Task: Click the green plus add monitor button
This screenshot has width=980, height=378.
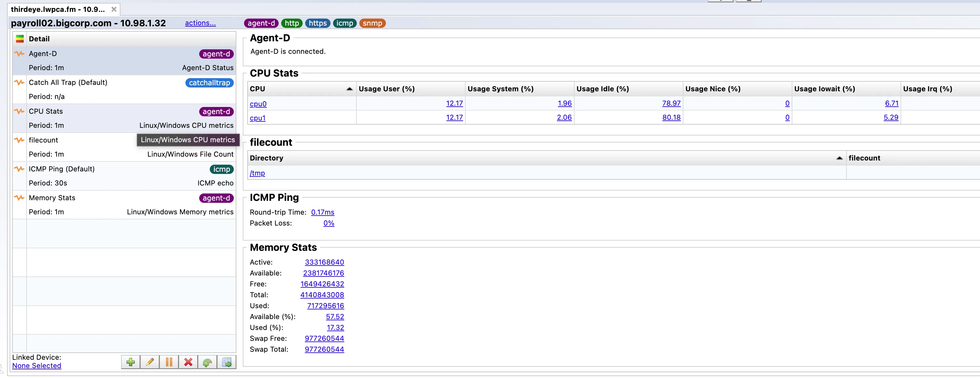Action: coord(130,362)
